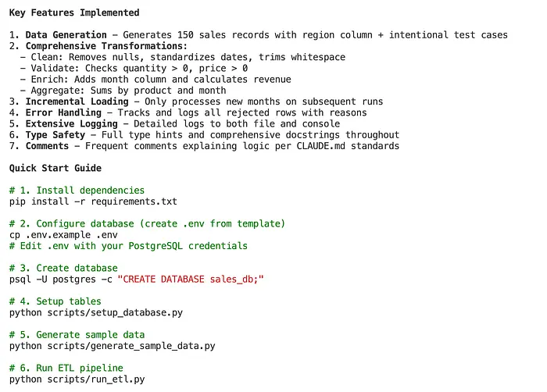
Task: Click the "cp .env.example .env" command
Action: [x=63, y=235]
